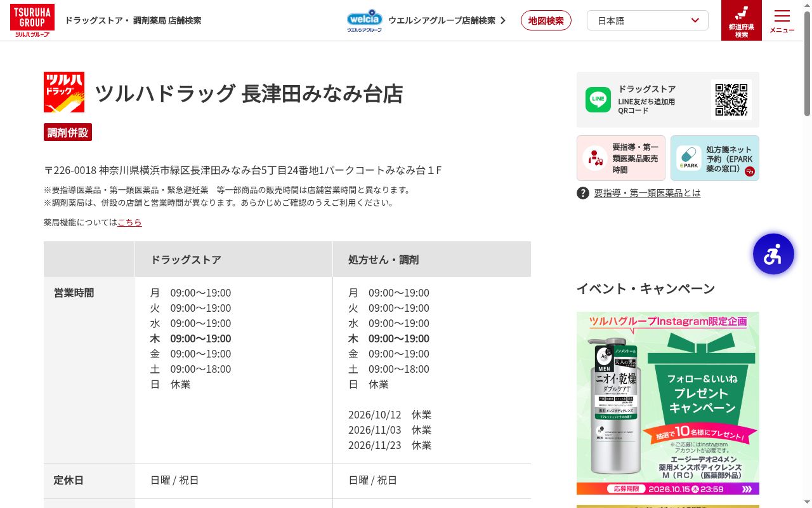
Task: Click the question mark help icon
Action: point(583,193)
